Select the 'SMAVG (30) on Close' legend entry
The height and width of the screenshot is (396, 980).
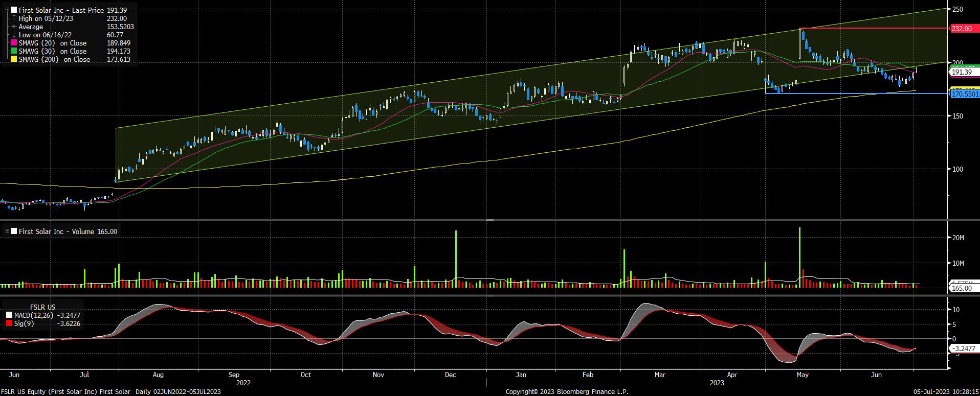53,51
